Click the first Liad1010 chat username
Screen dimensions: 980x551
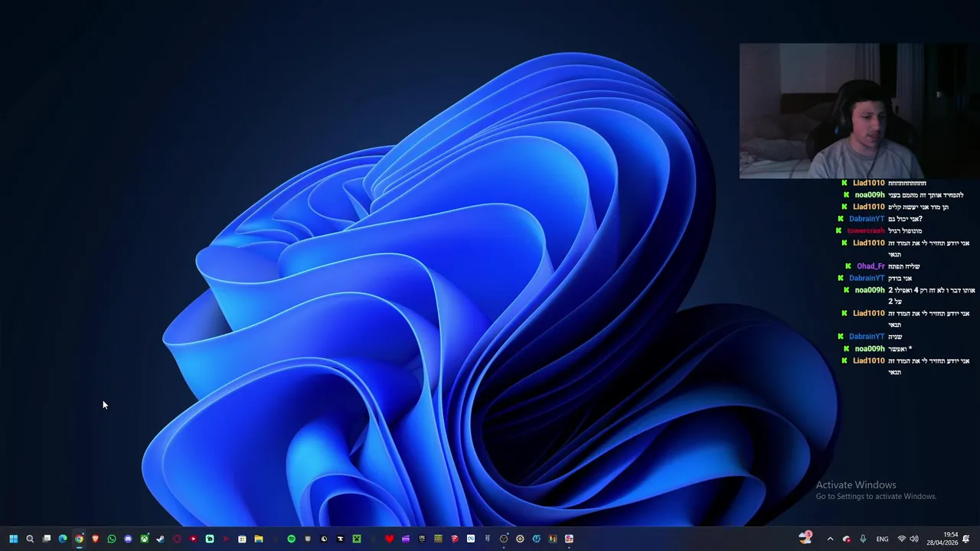pos(868,183)
